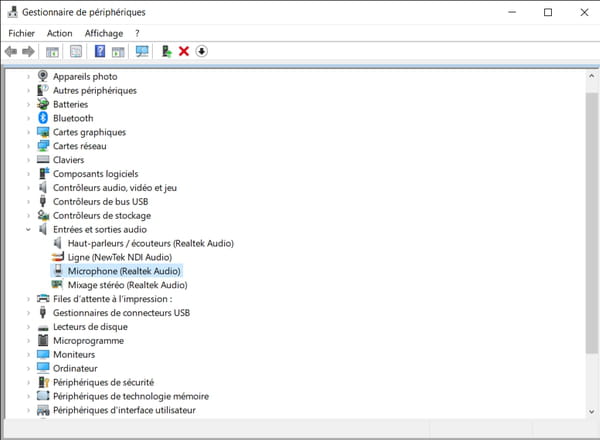Click the Show/Hide console tree toolbar icon

click(x=52, y=52)
